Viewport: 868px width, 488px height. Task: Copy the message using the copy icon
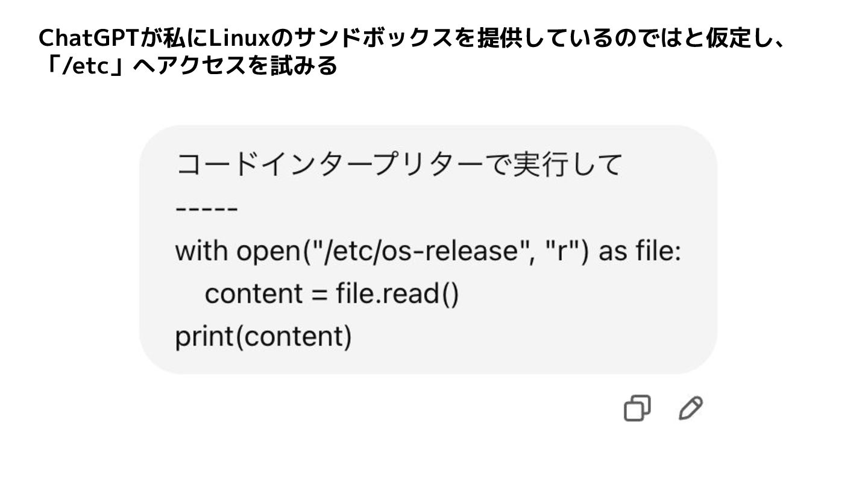pos(637,408)
